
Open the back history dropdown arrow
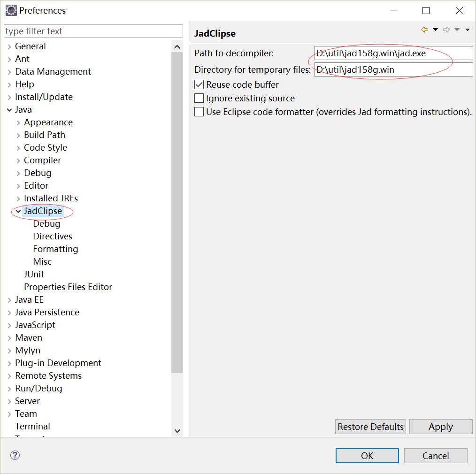[435, 30]
